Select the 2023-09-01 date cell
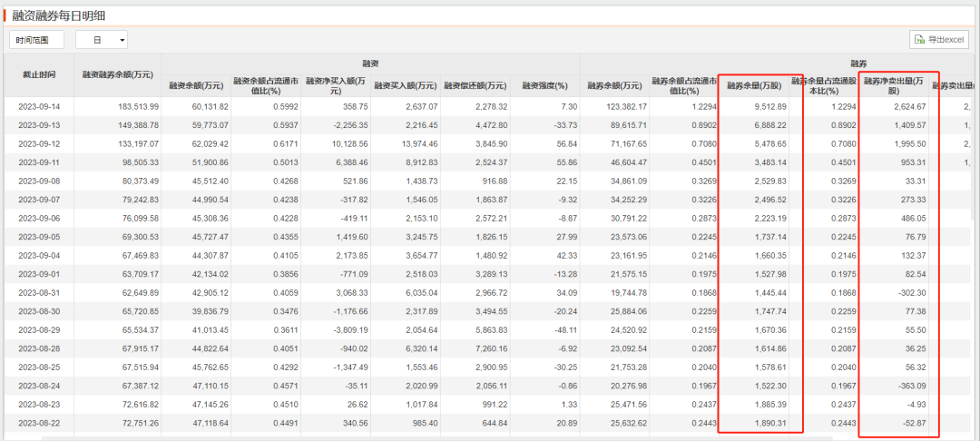Screen dimensions: 980x441 click(39, 274)
